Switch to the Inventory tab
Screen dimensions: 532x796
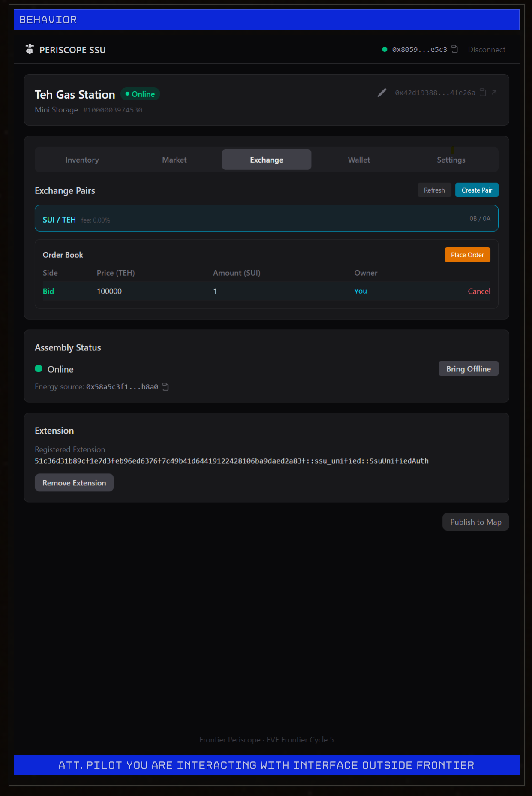coord(82,160)
